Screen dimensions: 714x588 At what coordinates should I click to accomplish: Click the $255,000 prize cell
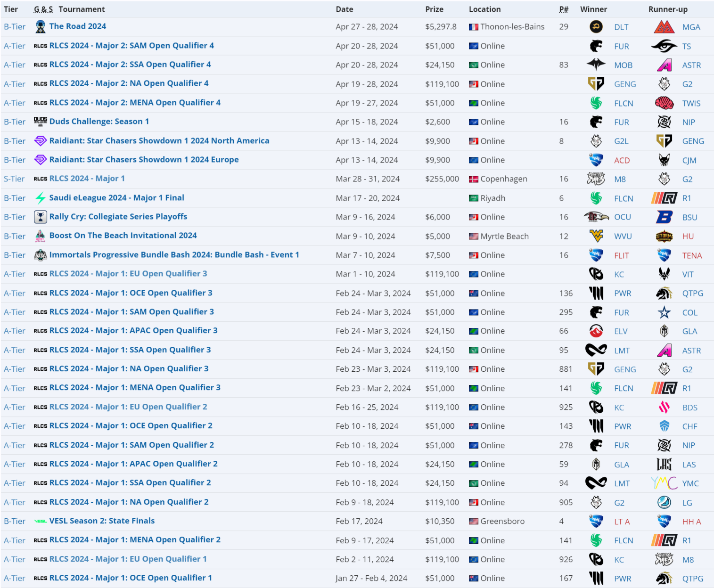click(x=442, y=179)
